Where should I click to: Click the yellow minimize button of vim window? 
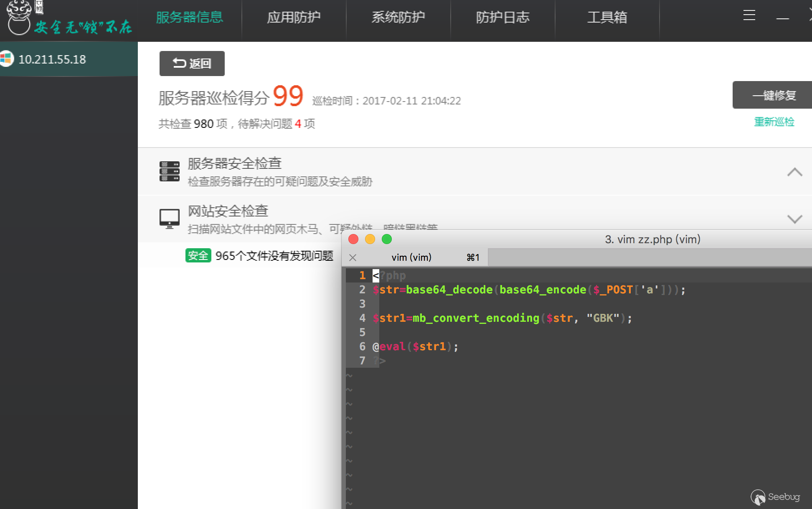tap(370, 239)
